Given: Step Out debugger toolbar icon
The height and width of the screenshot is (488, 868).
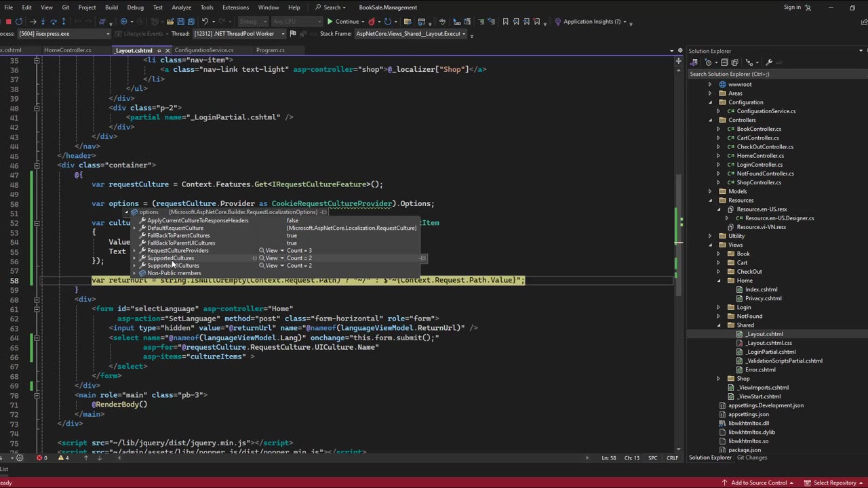Looking at the screenshot, I should pyautogui.click(x=63, y=22).
